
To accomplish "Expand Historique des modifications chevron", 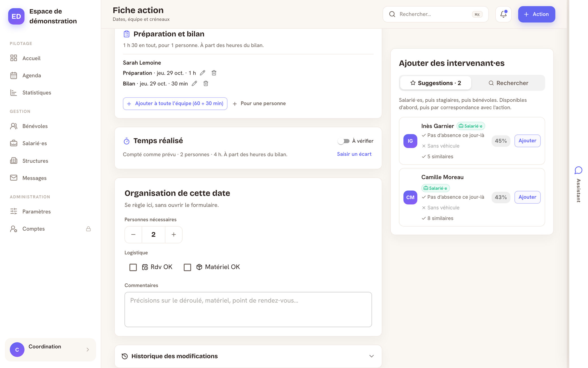I will pyautogui.click(x=371, y=356).
